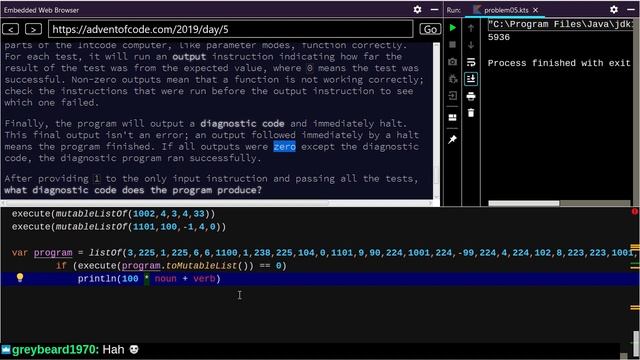Open Embedded Web Browser settings gear
The width and height of the screenshot is (640, 360).
(417, 9)
